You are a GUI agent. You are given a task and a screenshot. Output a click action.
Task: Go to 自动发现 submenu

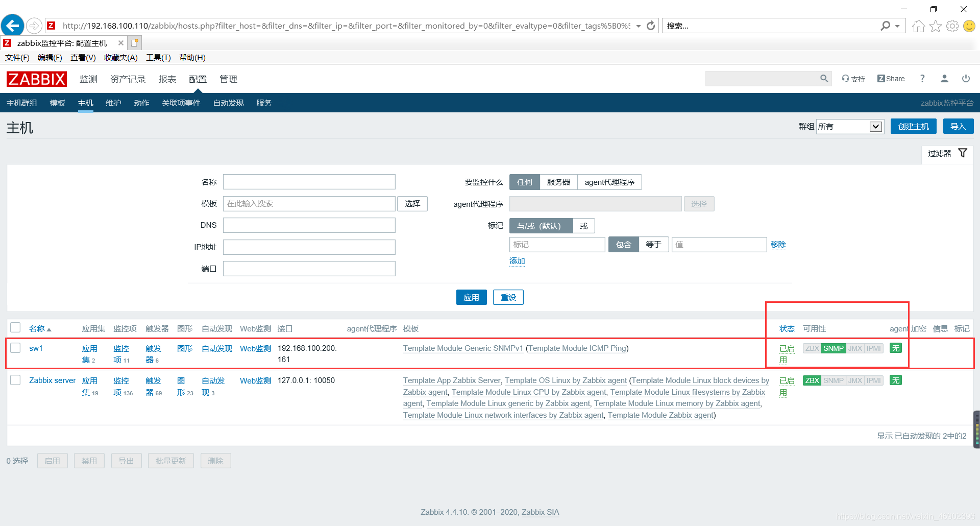tap(228, 103)
